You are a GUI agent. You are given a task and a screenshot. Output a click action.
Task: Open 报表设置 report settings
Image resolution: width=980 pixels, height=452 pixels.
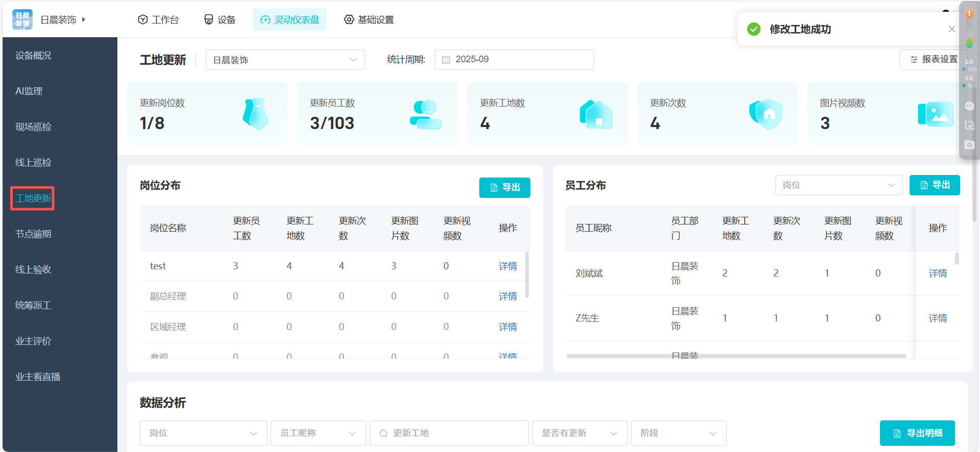tap(933, 60)
